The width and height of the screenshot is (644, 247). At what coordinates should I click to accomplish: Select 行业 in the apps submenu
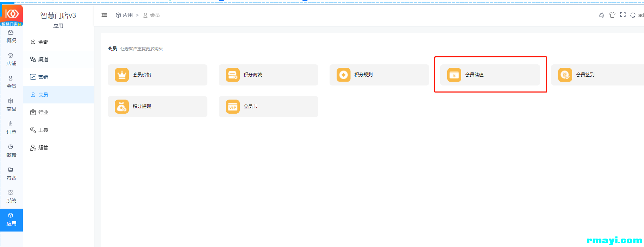tap(58, 112)
